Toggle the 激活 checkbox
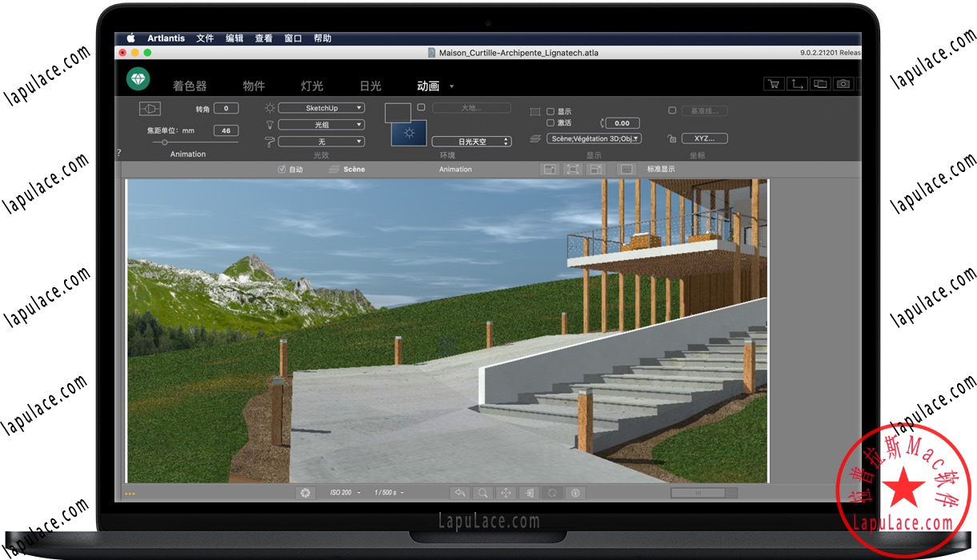The image size is (977, 560). click(x=551, y=123)
